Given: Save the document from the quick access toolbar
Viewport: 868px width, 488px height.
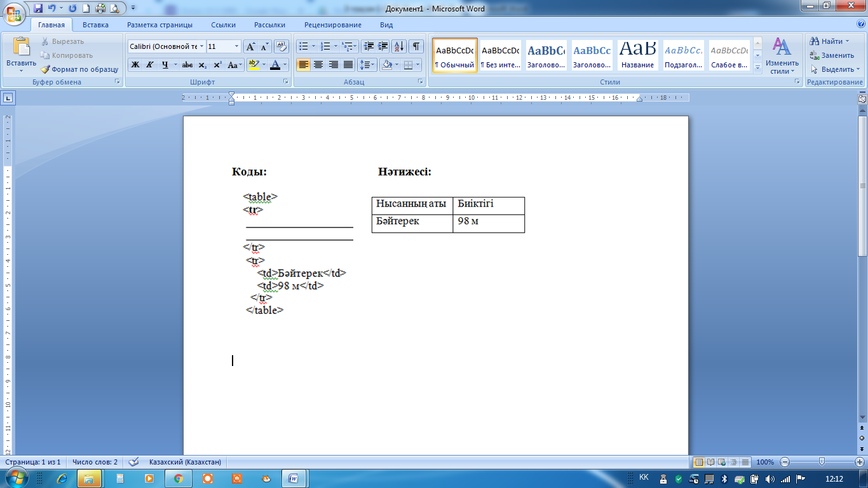Looking at the screenshot, I should tap(38, 8).
